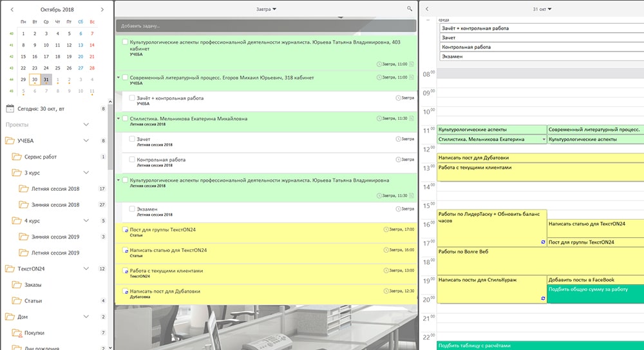
Task: Select day 30 in mini calendar
Action: click(35, 79)
